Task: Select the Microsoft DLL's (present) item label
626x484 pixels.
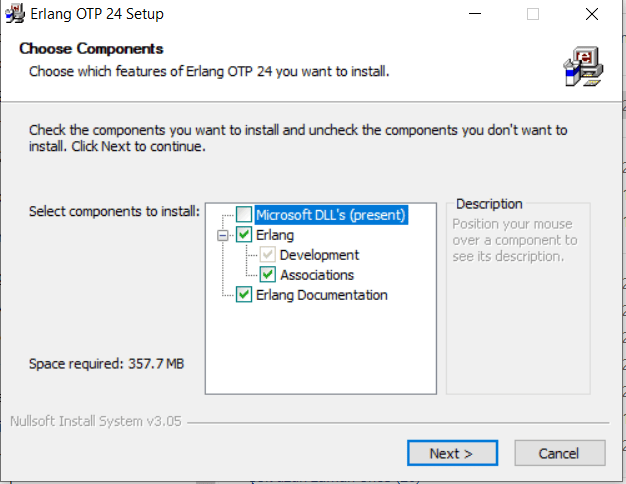Action: click(x=330, y=215)
